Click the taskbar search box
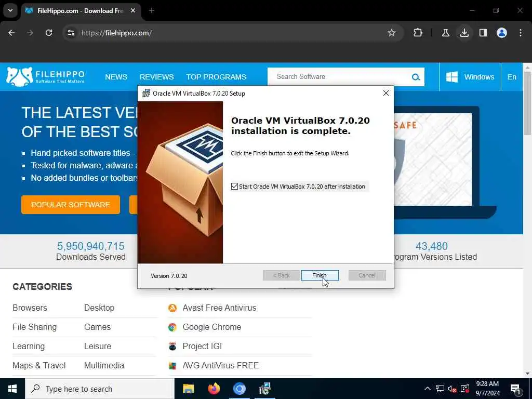Image resolution: width=532 pixels, height=399 pixels. coord(100,389)
